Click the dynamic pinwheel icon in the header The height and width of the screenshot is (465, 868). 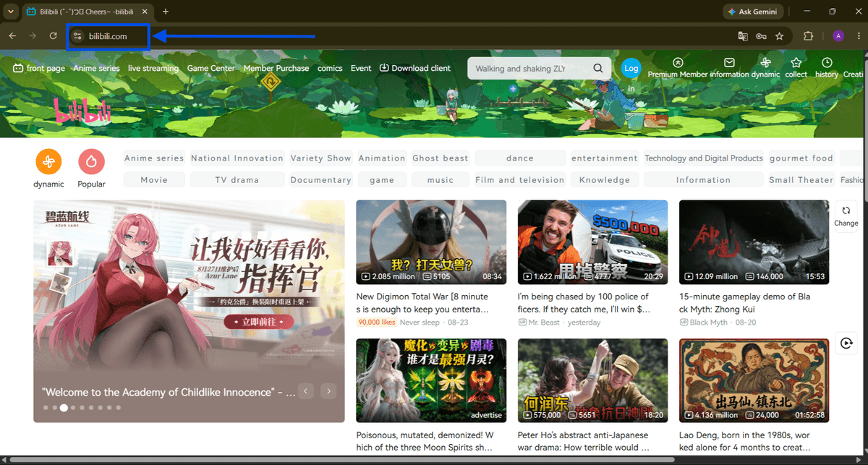pyautogui.click(x=765, y=63)
